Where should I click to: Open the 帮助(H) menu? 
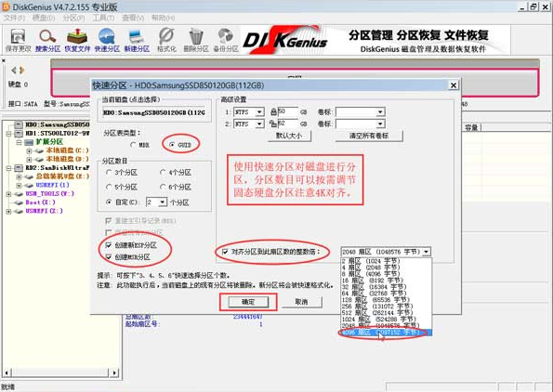pos(163,18)
